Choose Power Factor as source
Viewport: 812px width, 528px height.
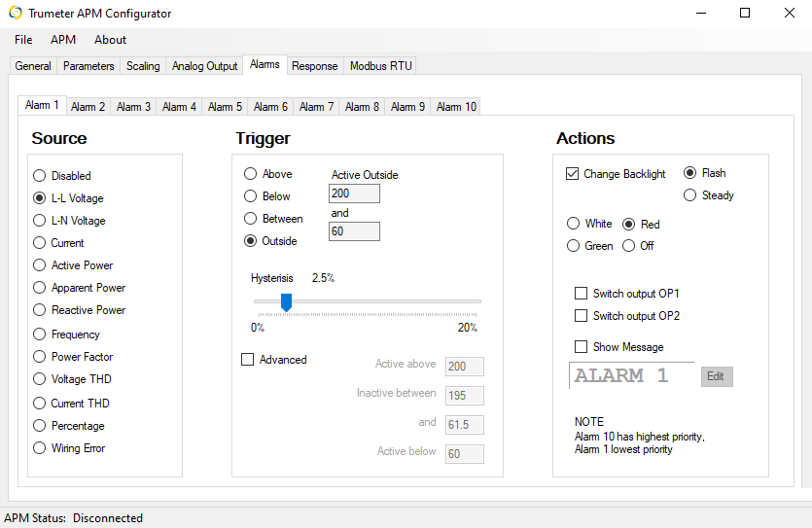pos(73,357)
